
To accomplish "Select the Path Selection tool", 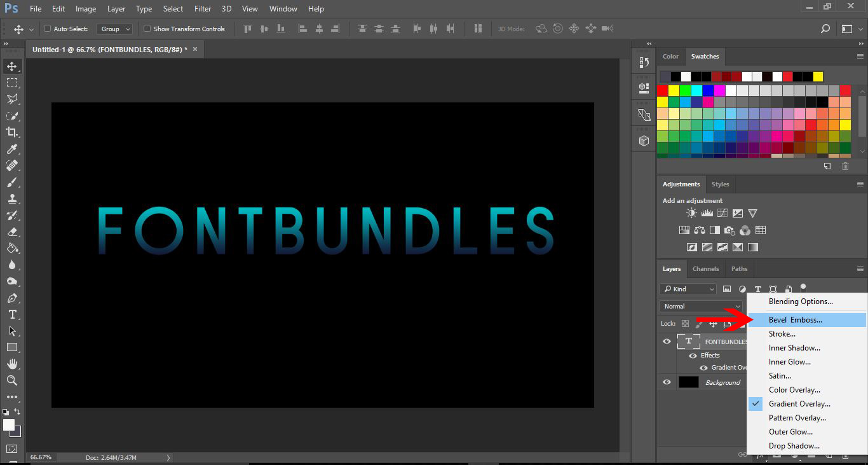I will click(x=11, y=331).
